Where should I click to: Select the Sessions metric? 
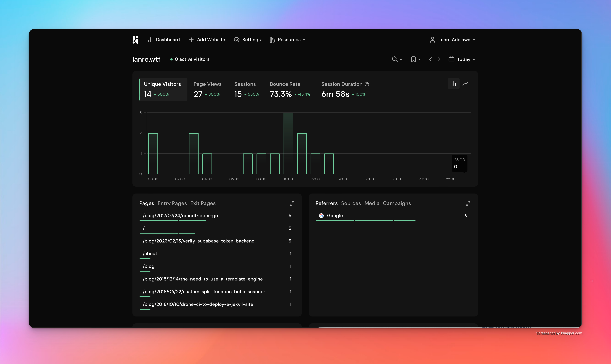pos(246,90)
